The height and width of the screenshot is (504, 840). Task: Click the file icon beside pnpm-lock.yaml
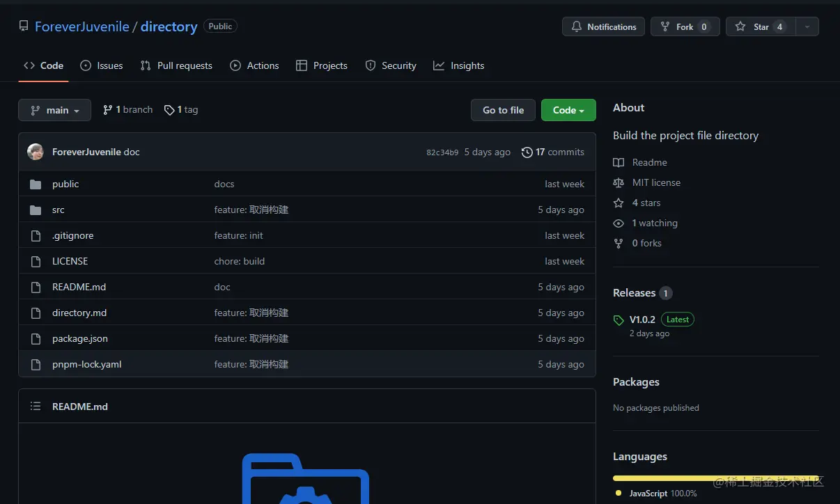point(36,364)
